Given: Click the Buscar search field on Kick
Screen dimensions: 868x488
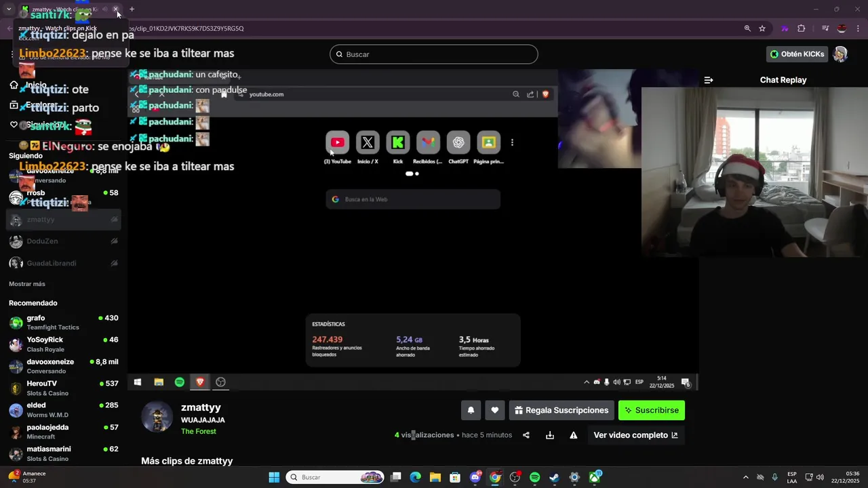Looking at the screenshot, I should (434, 54).
